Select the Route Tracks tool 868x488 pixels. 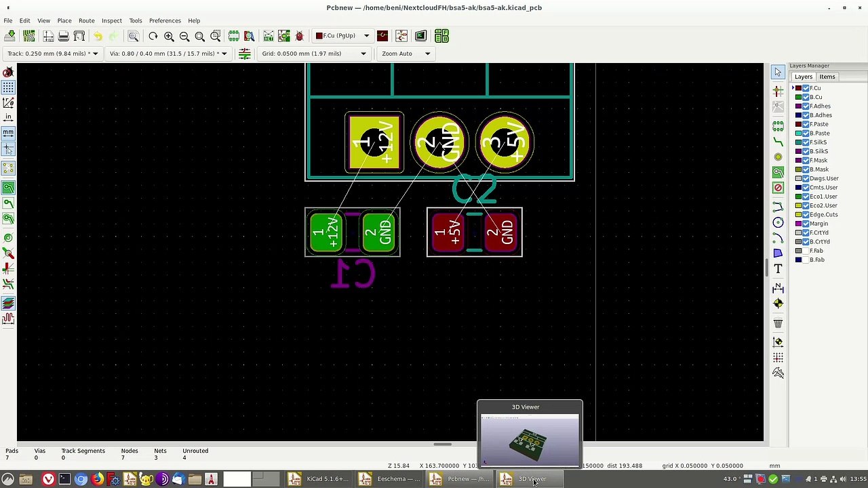[778, 142]
